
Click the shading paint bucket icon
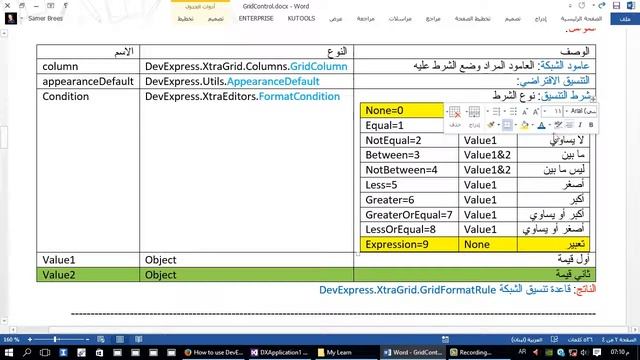coord(524,125)
